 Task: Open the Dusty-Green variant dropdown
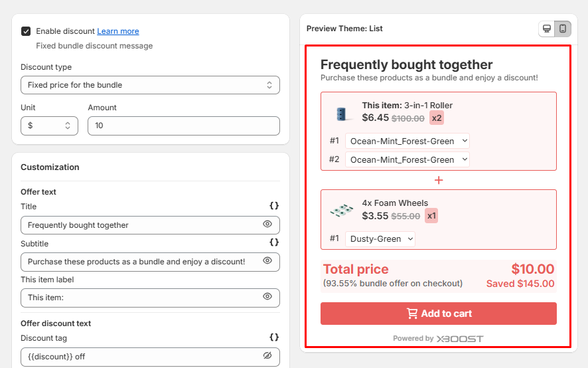pos(380,238)
